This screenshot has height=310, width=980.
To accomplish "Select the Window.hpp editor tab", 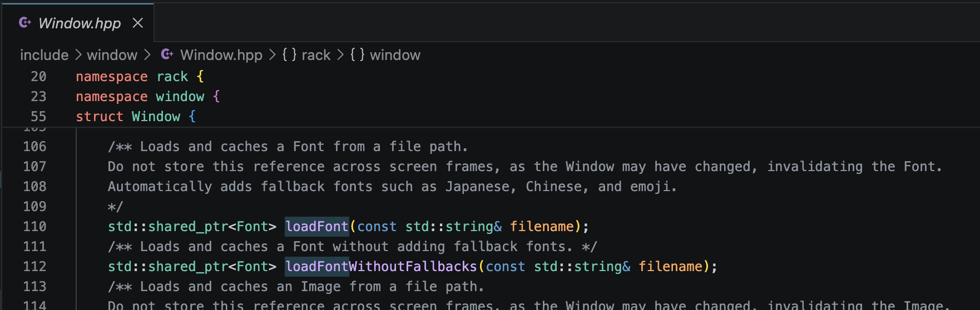I will click(x=78, y=23).
